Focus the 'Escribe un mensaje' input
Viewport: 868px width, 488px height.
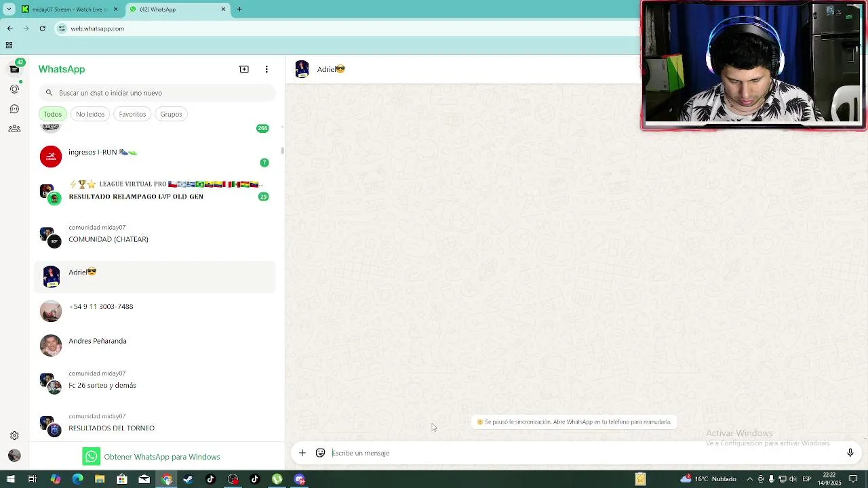(583, 453)
